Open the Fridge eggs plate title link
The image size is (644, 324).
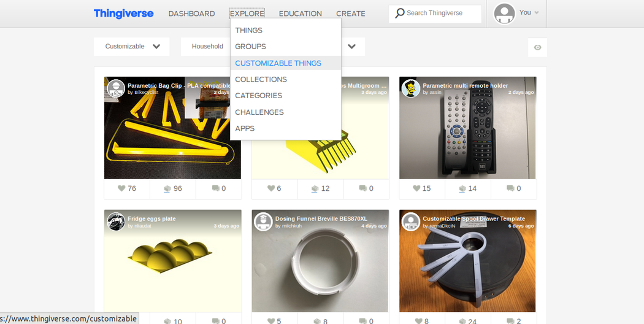click(151, 218)
